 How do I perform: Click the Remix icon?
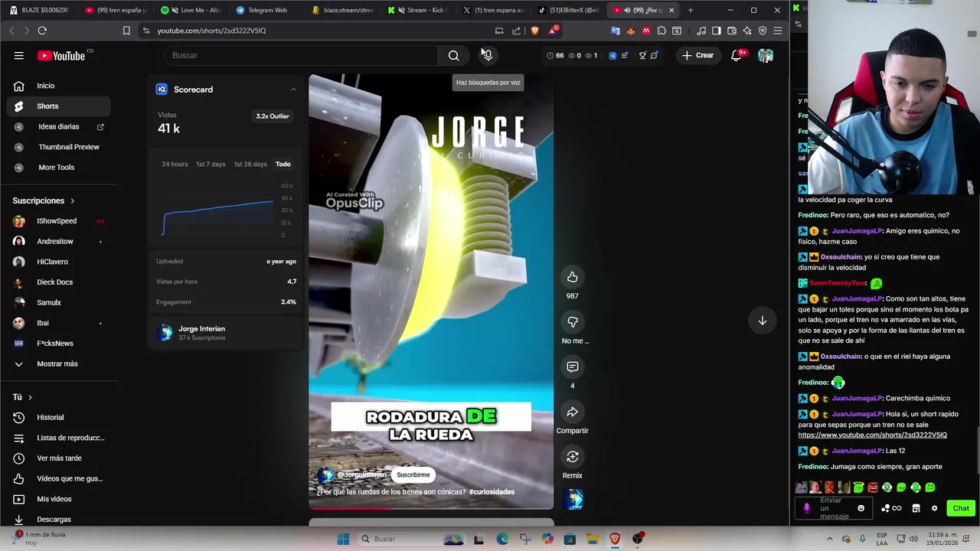[572, 457]
